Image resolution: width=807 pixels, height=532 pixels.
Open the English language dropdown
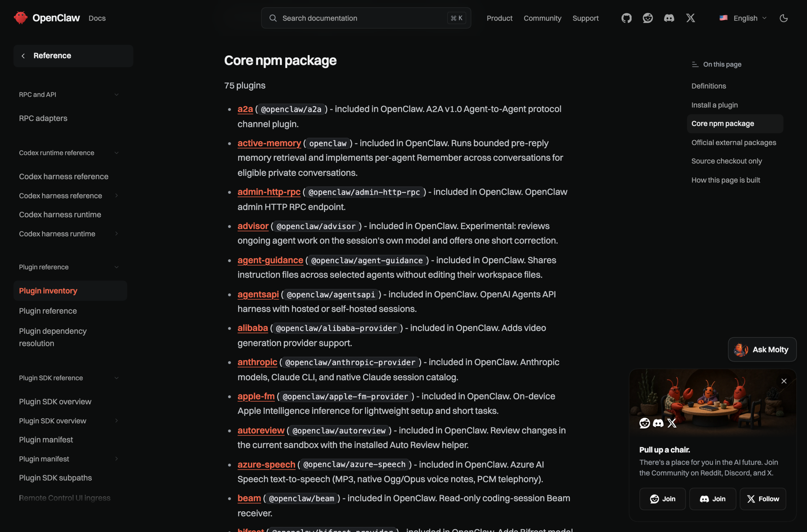[x=743, y=18]
